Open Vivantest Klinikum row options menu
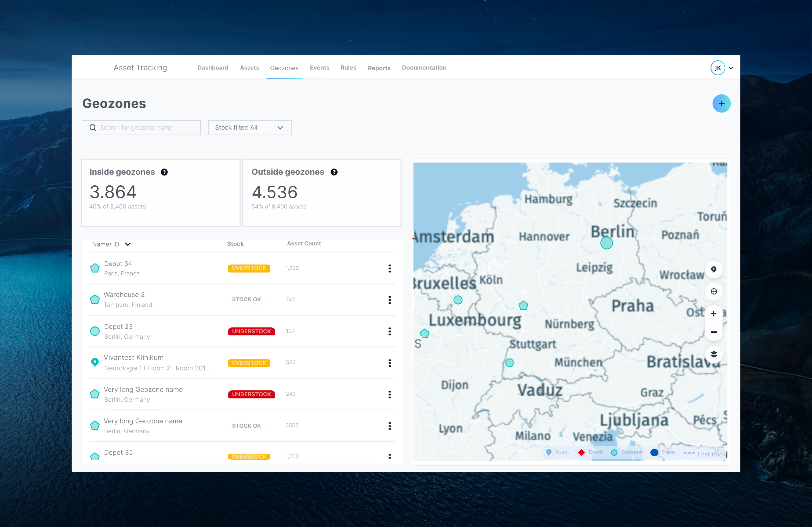This screenshot has width=812, height=527. [389, 363]
